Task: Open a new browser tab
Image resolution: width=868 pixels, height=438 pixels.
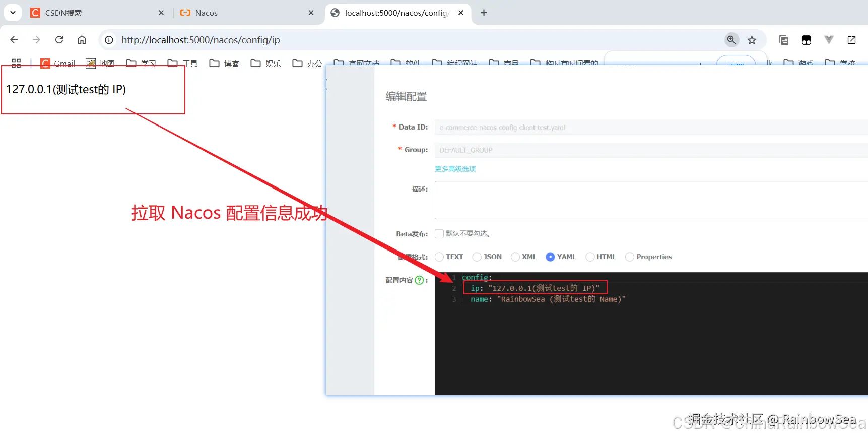Action: pyautogui.click(x=484, y=13)
